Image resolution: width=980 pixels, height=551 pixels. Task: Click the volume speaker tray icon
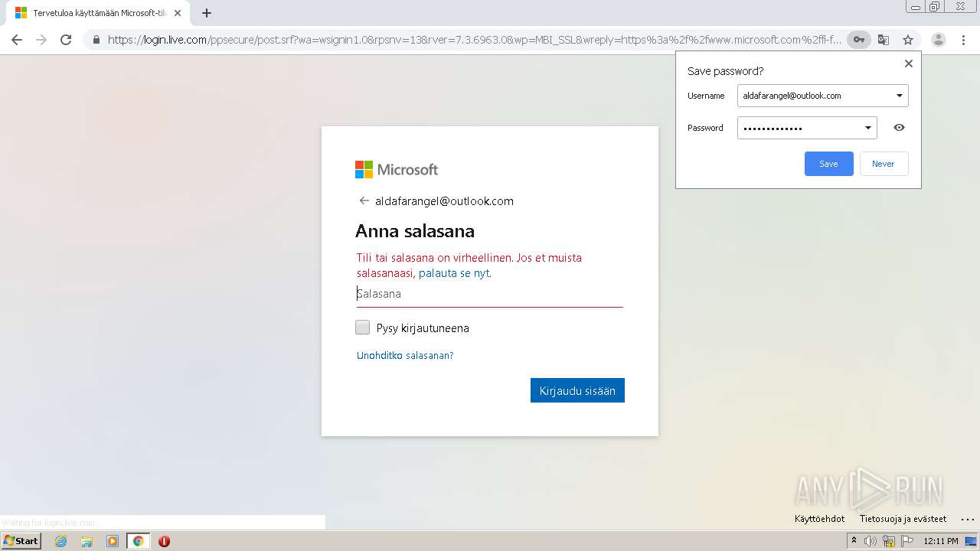click(871, 541)
